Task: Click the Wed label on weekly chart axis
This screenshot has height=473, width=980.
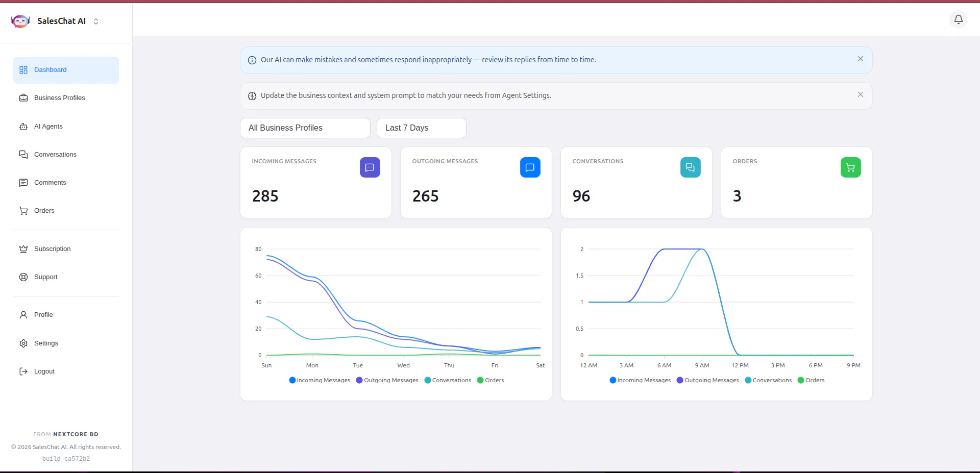Action: coord(404,365)
